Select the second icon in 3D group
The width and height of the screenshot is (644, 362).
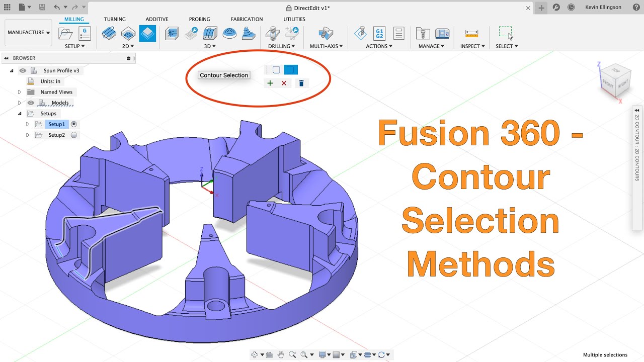coord(191,34)
